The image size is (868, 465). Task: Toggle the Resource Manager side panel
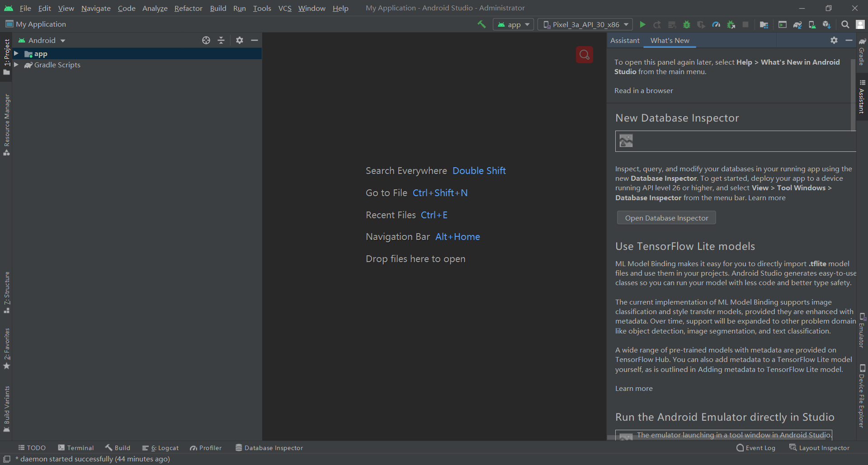click(6, 125)
